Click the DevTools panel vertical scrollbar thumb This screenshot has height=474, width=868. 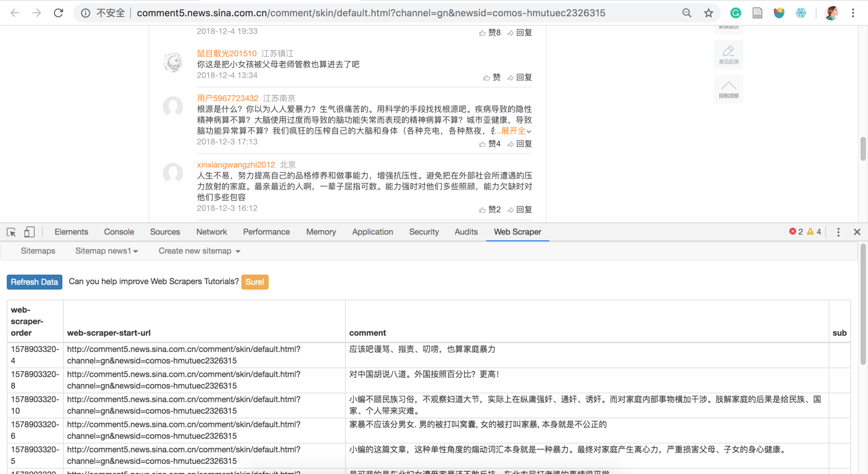tap(863, 304)
